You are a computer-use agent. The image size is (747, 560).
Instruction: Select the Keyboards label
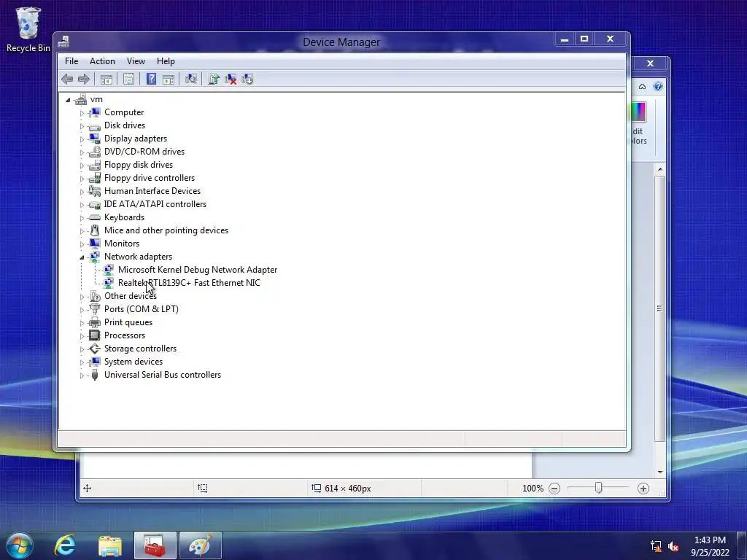(124, 217)
